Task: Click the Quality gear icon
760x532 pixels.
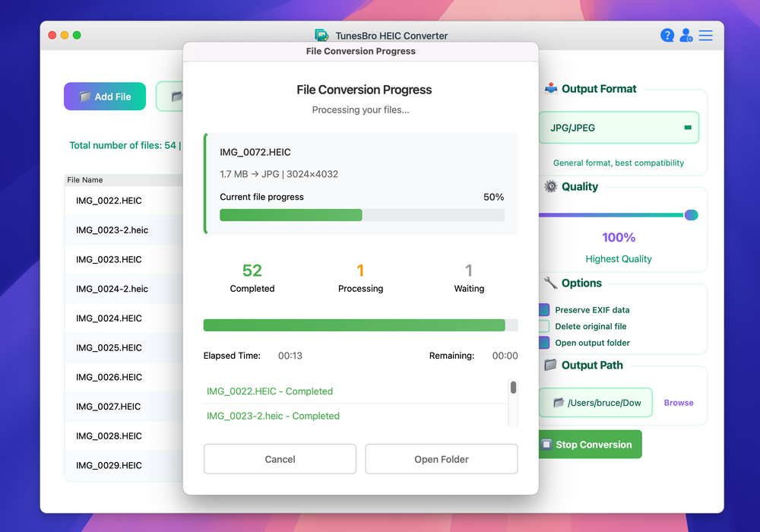Action: point(550,186)
